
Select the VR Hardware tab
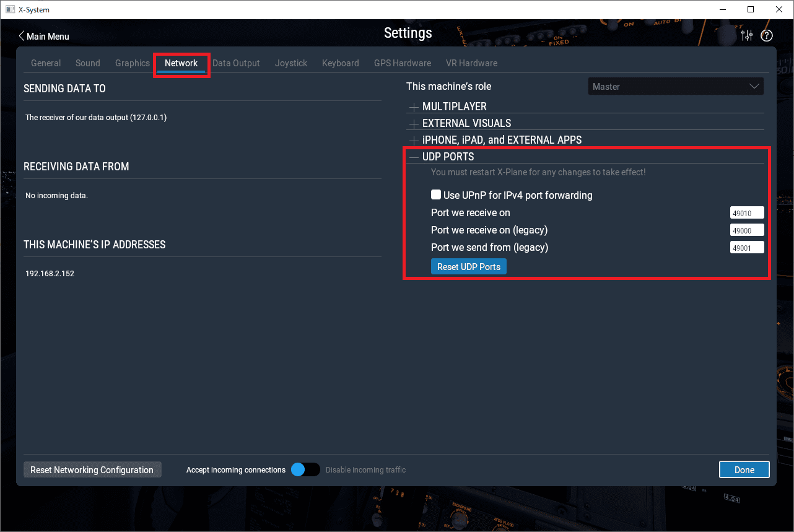[x=471, y=63]
